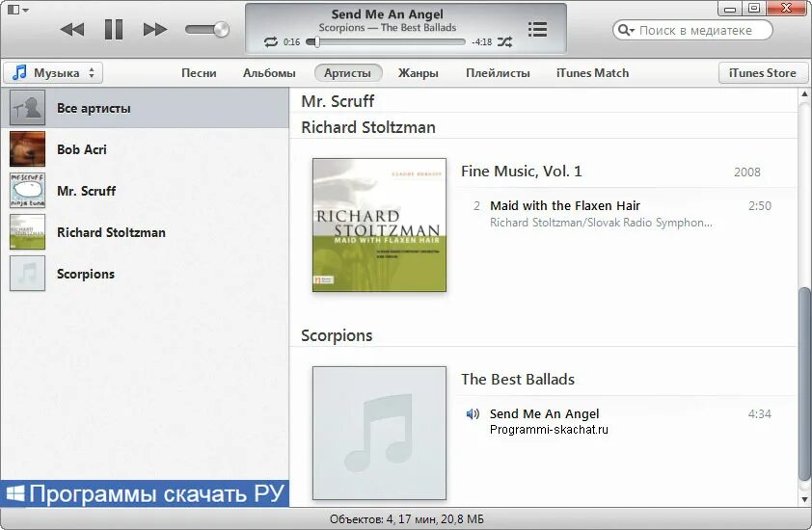
Task: Click the Fine Music album cover
Action: 379,225
